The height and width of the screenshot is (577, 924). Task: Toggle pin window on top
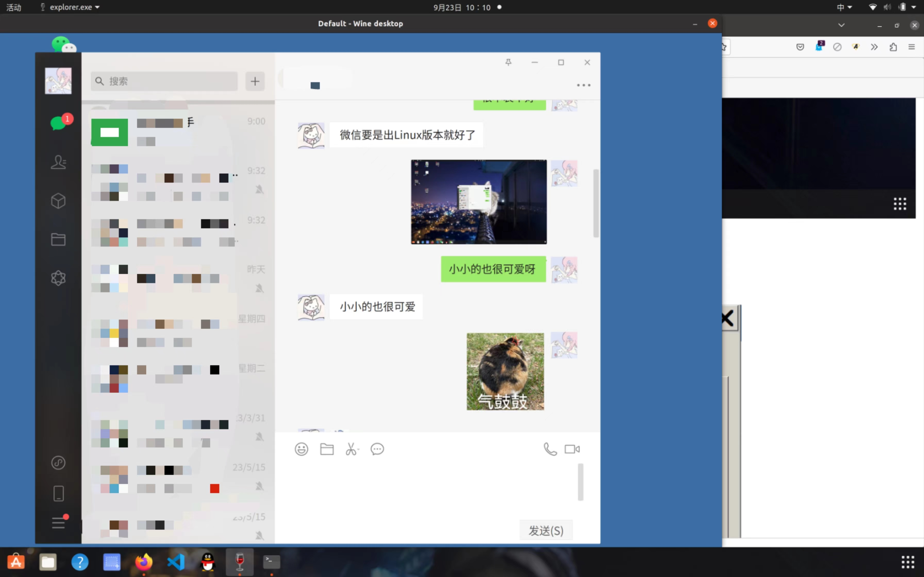pos(508,62)
